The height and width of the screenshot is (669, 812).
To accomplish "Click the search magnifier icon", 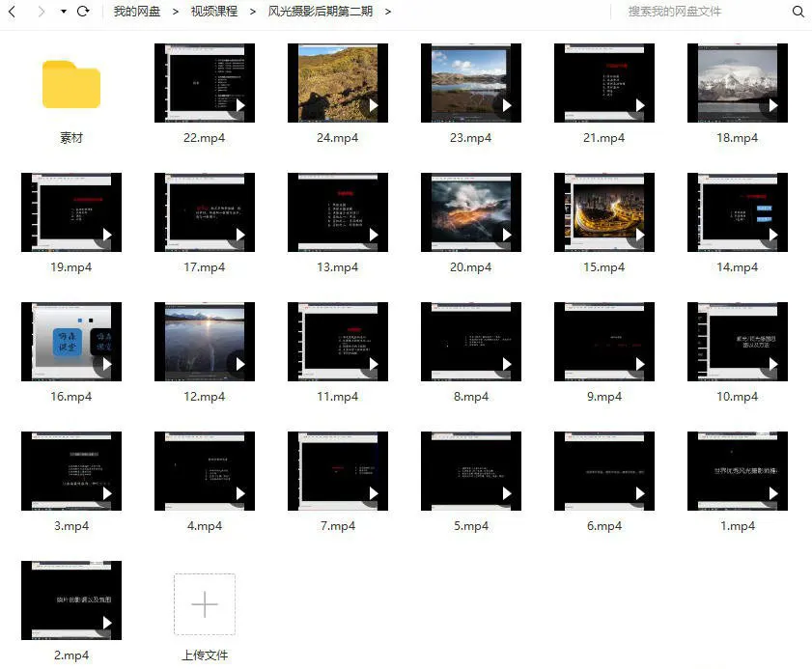I will pos(798,12).
